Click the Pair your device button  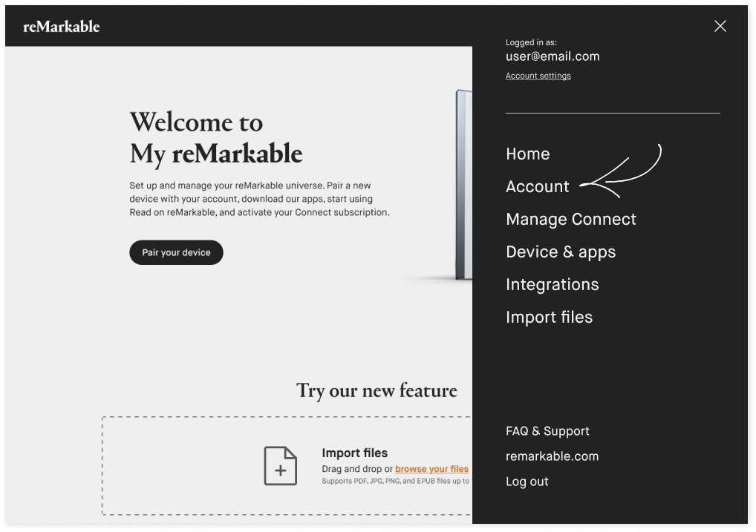(176, 252)
